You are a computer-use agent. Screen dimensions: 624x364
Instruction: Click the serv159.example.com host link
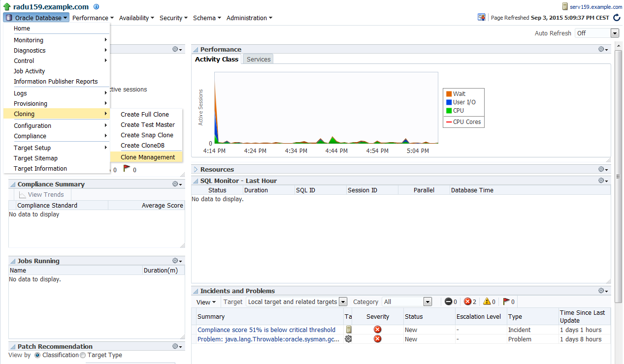[596, 7]
